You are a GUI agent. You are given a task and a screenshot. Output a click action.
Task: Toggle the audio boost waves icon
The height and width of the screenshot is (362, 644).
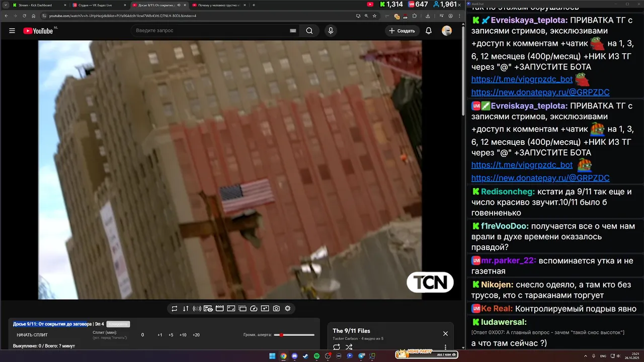coord(197,309)
